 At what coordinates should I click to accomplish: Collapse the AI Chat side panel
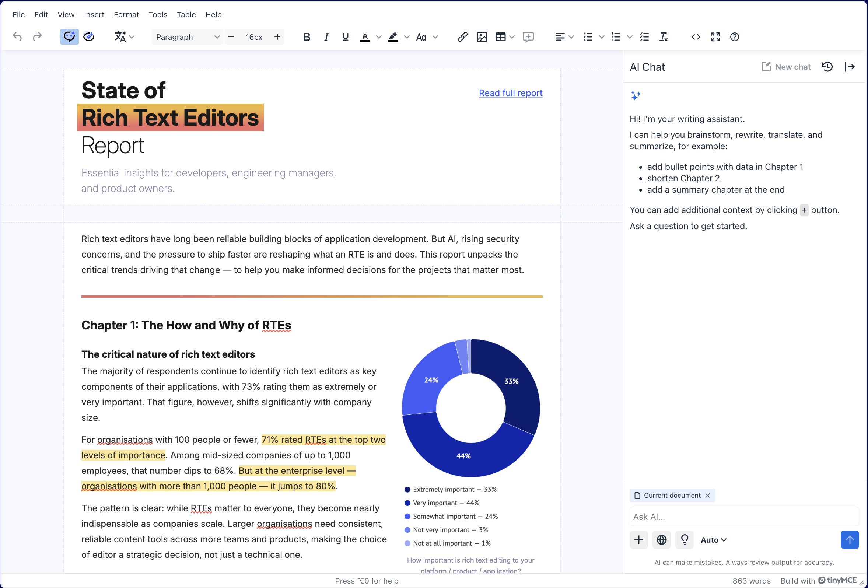[850, 67]
